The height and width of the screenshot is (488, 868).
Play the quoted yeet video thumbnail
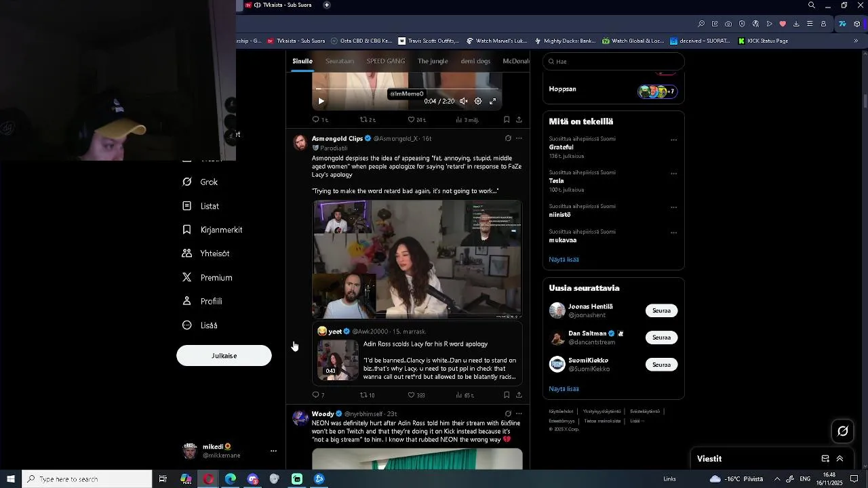[x=338, y=359]
